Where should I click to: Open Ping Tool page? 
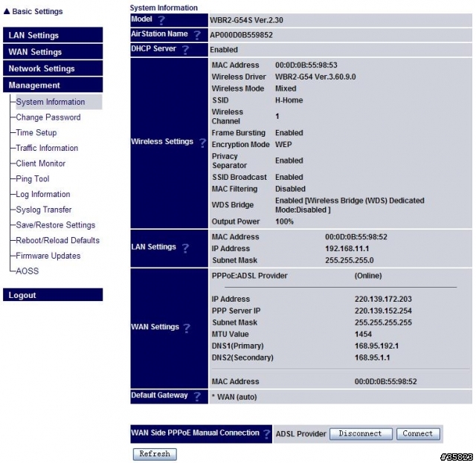(x=33, y=179)
